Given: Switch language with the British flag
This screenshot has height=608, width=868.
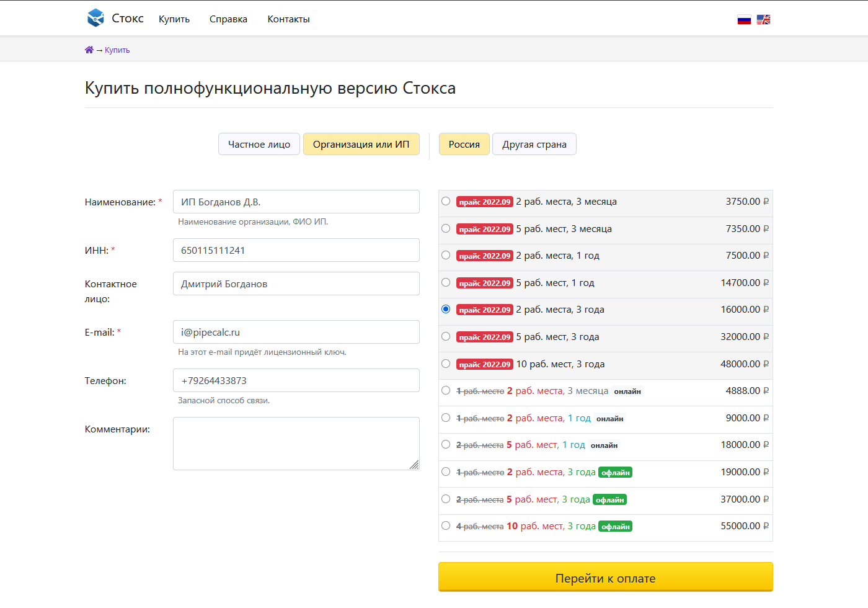Looking at the screenshot, I should click(763, 20).
